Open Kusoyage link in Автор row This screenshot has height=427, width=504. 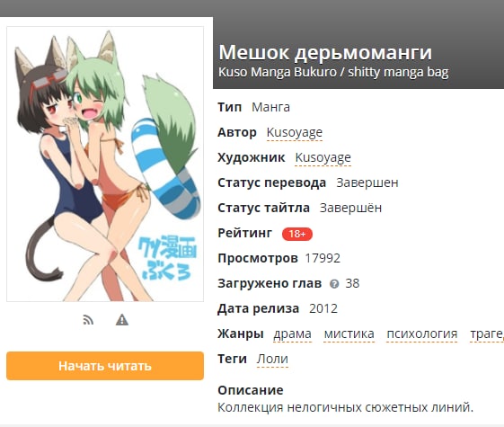[x=295, y=132]
